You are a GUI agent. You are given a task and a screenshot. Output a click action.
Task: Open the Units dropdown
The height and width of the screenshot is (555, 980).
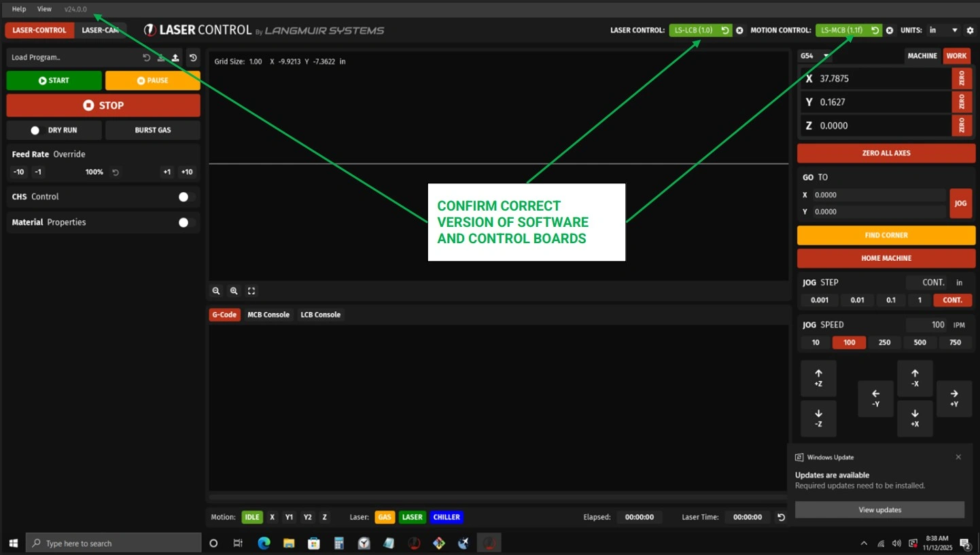(943, 31)
